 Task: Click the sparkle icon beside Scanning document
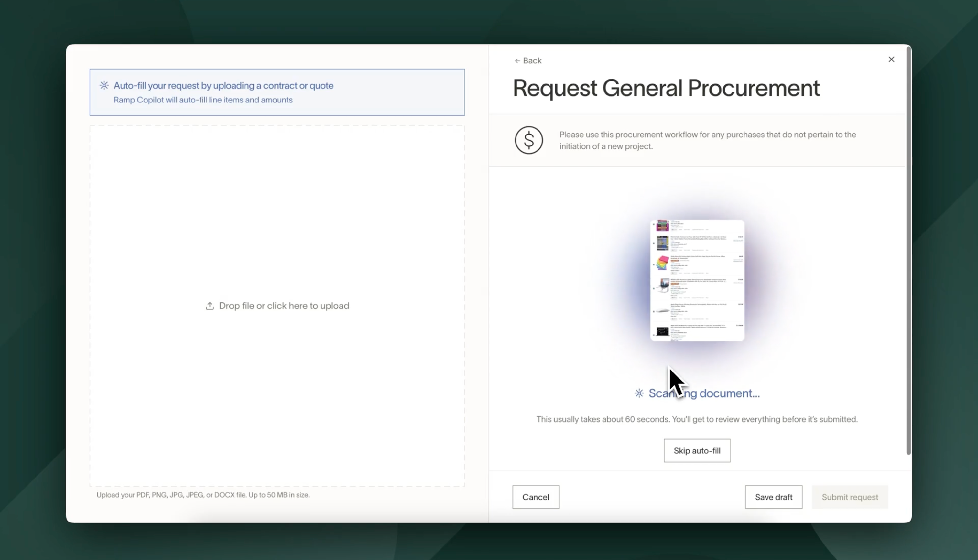click(x=639, y=393)
